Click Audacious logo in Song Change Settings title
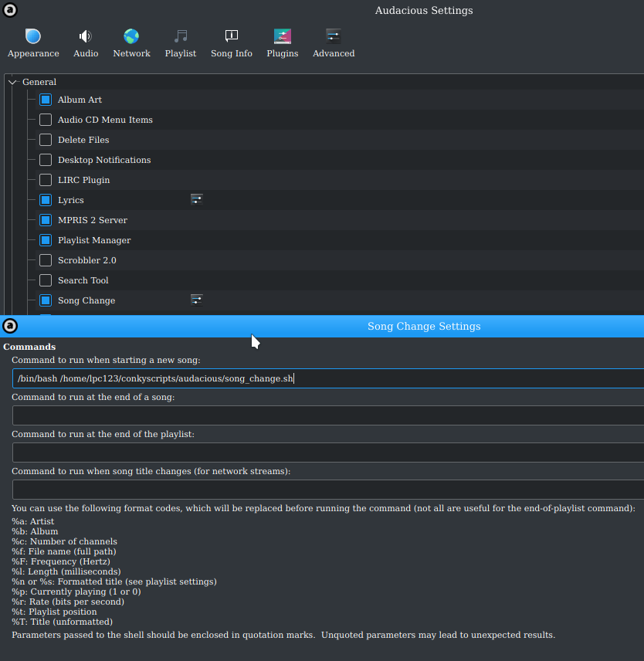Screen dimensions: 644x661 (x=10, y=326)
